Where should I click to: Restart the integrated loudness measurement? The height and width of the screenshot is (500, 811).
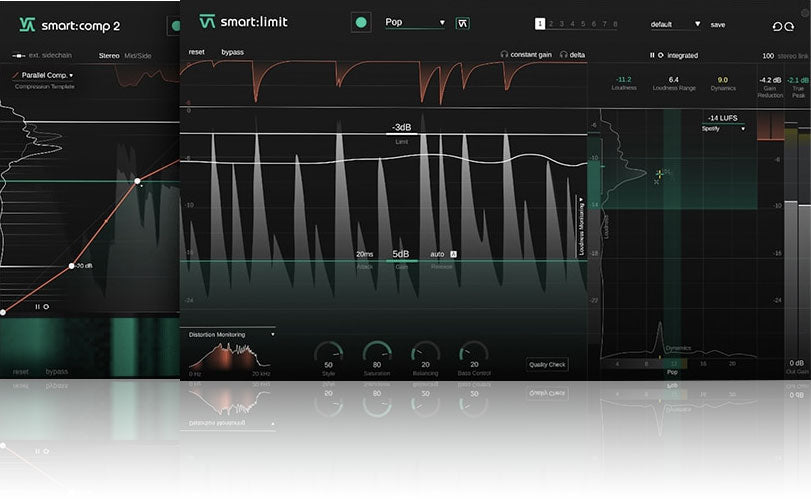[660, 55]
